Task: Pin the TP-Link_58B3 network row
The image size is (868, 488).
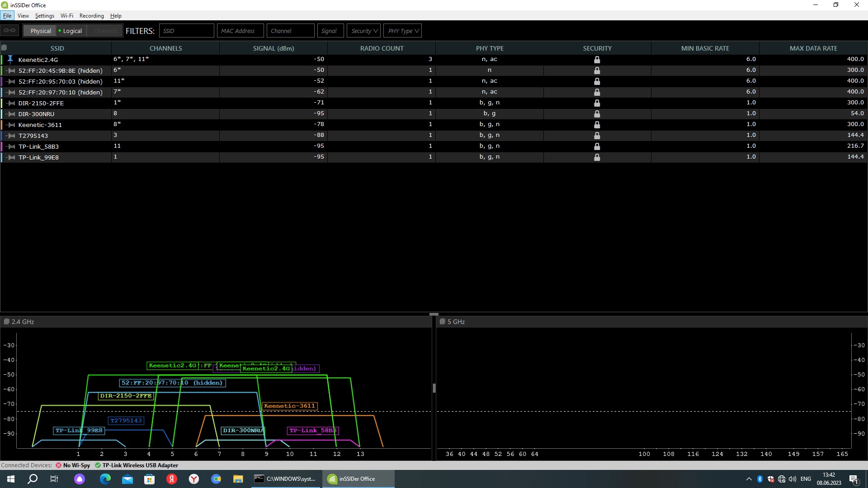Action: [x=11, y=146]
